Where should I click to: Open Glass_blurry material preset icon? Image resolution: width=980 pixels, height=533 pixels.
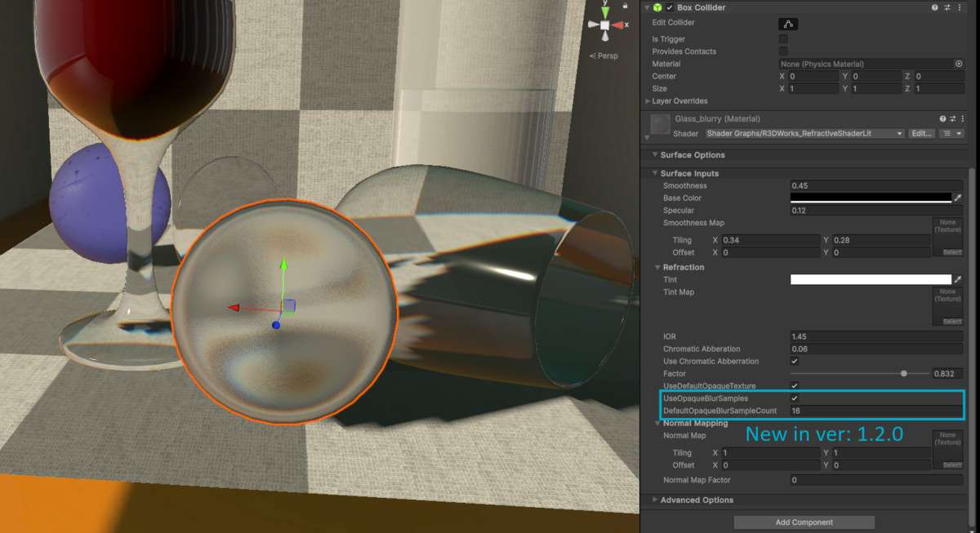coord(952,119)
